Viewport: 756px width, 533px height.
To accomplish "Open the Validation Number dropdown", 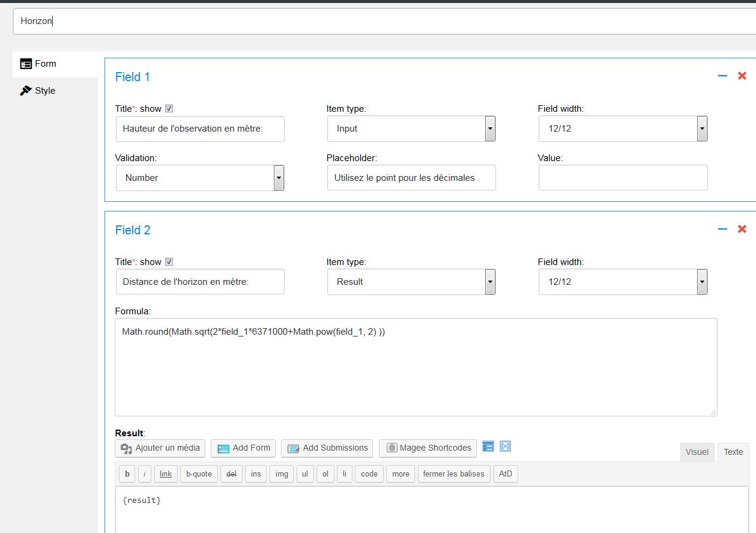I will click(200, 178).
